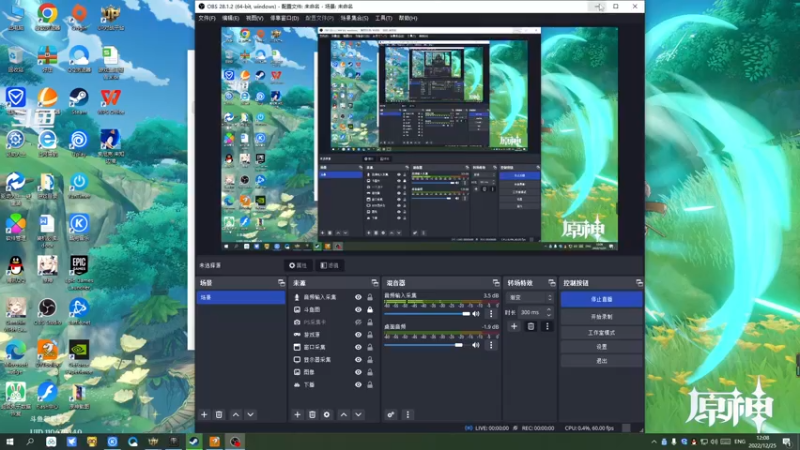This screenshot has height=450, width=800.
Task: Pop out the Audio Mixer dock
Action: coord(496,283)
